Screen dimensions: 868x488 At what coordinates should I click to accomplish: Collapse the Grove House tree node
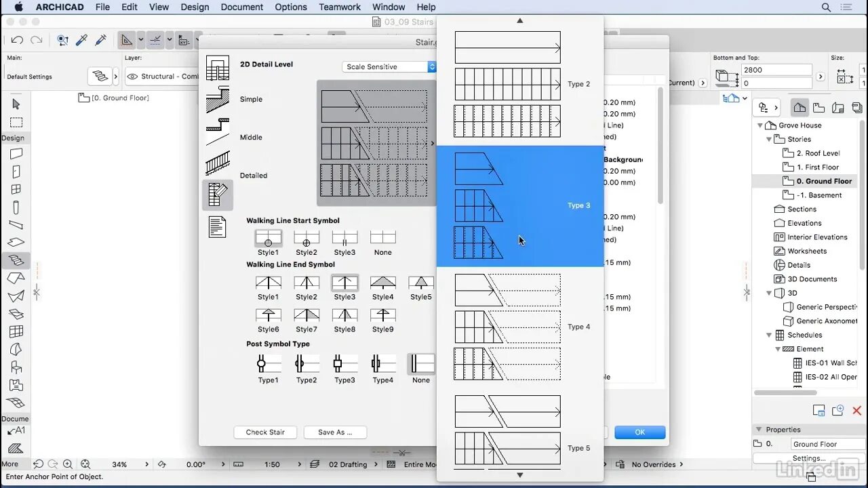[x=759, y=125]
